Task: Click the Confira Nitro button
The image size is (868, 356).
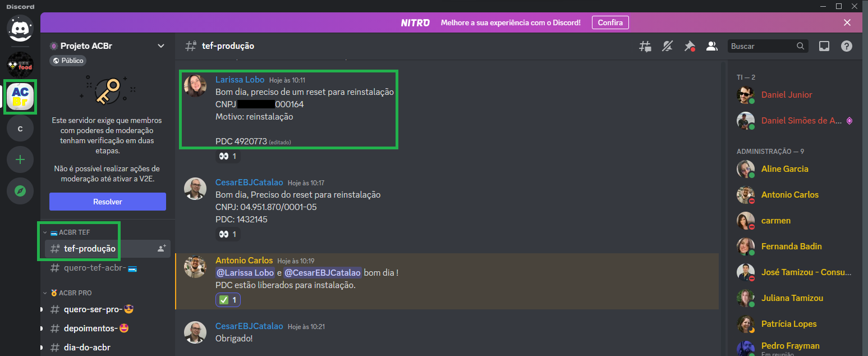Action: (610, 22)
